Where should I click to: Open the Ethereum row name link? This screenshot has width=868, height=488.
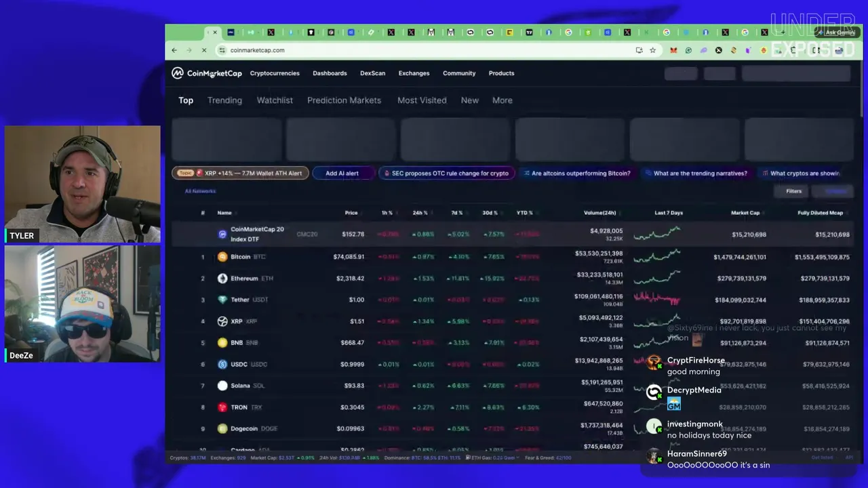tap(244, 279)
